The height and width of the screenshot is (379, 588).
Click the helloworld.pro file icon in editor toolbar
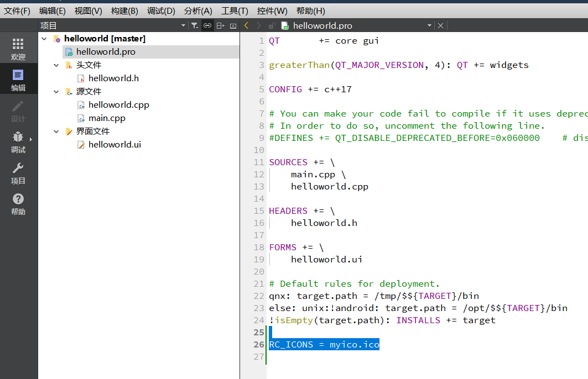(285, 25)
